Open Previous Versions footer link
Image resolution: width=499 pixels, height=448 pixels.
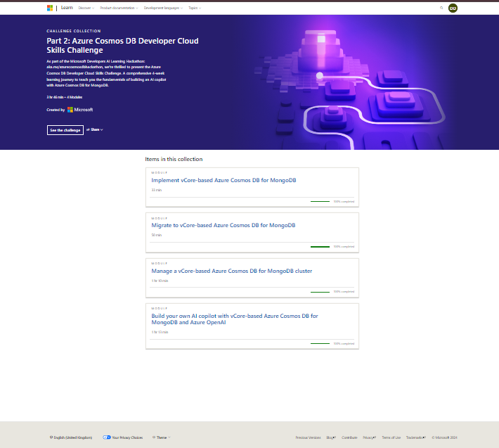(308, 437)
